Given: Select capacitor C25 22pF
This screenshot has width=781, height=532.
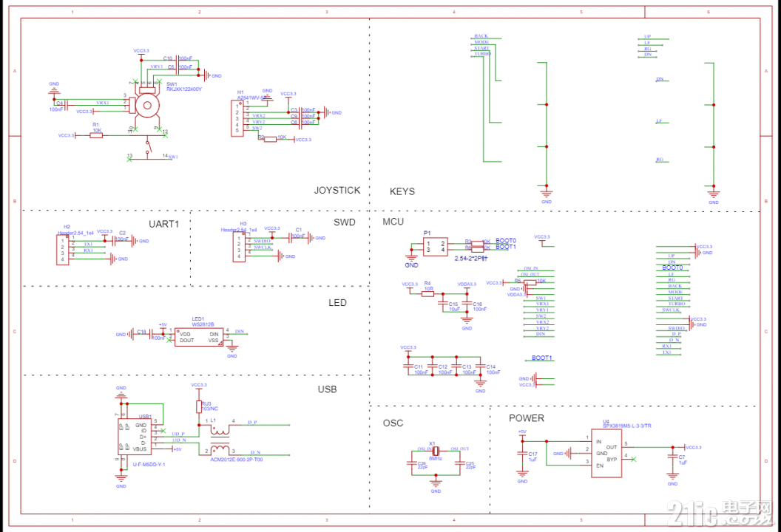Looking at the screenshot, I should click(x=460, y=463).
